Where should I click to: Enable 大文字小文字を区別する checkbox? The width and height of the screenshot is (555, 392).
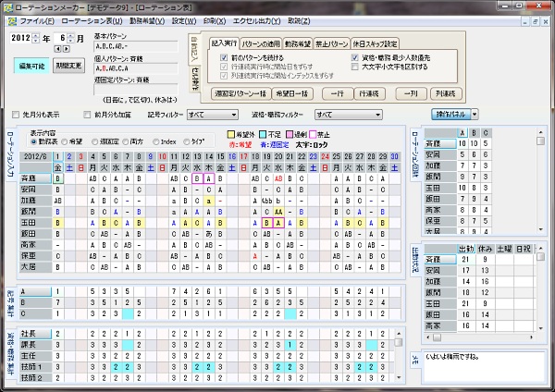[354, 67]
